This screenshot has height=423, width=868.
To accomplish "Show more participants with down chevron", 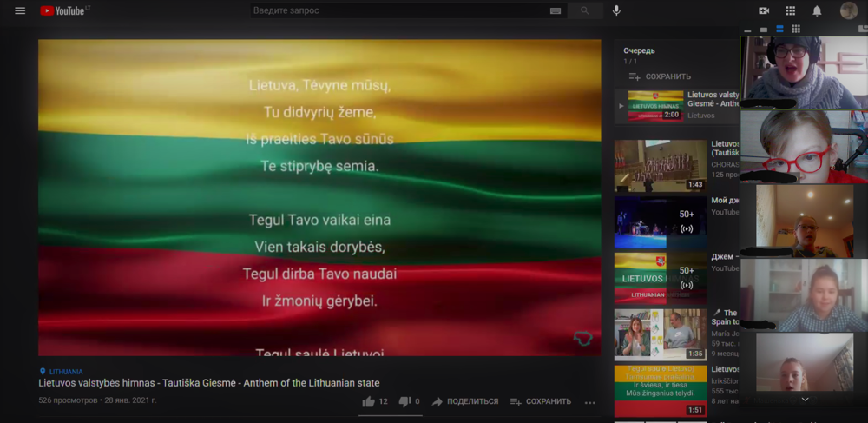I will tap(805, 400).
